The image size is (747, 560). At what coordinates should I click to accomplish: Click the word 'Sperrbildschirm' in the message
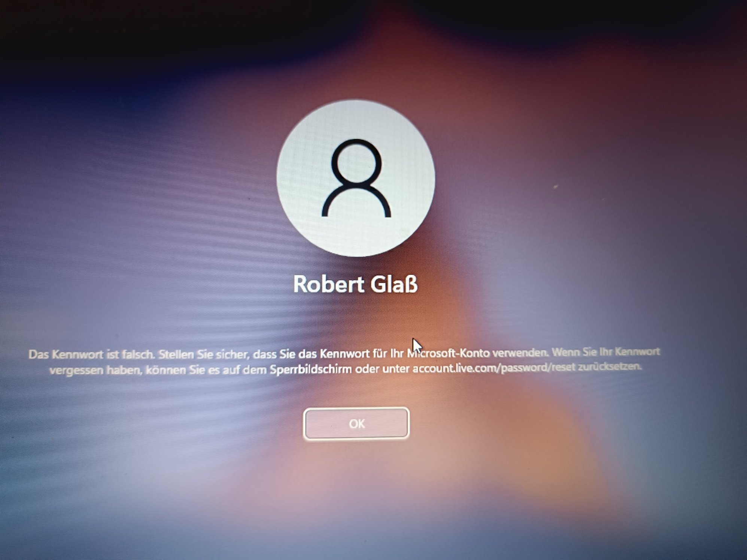[x=310, y=369]
